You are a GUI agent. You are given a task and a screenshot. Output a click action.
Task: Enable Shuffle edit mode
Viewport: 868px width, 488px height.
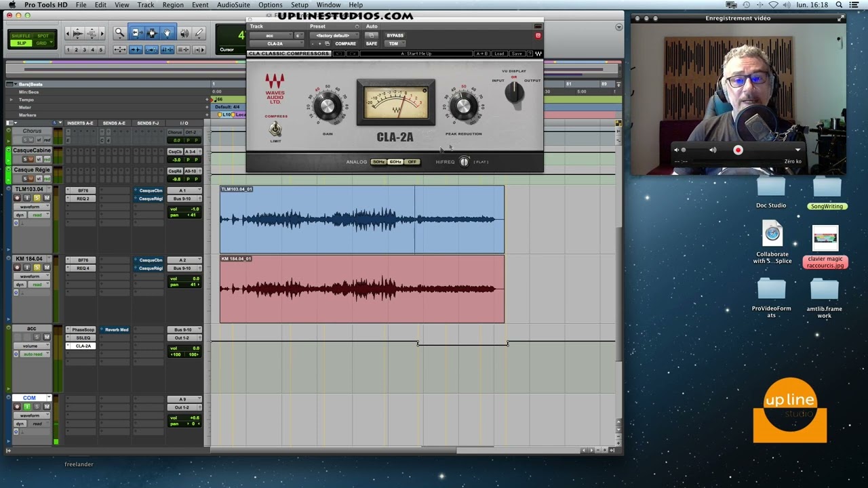point(21,36)
